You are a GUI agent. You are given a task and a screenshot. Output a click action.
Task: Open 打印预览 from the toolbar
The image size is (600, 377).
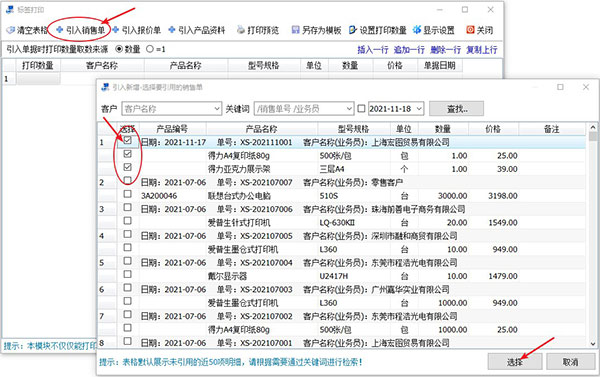click(x=258, y=30)
